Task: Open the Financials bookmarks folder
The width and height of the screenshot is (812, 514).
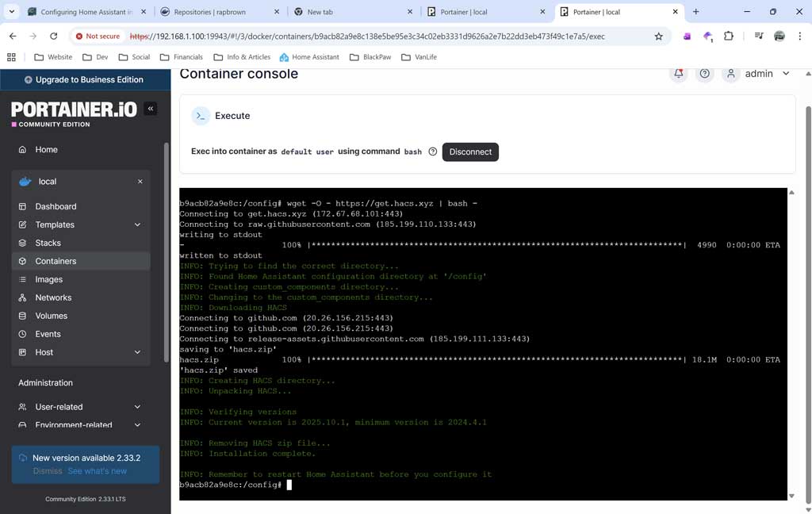Action: (x=182, y=57)
